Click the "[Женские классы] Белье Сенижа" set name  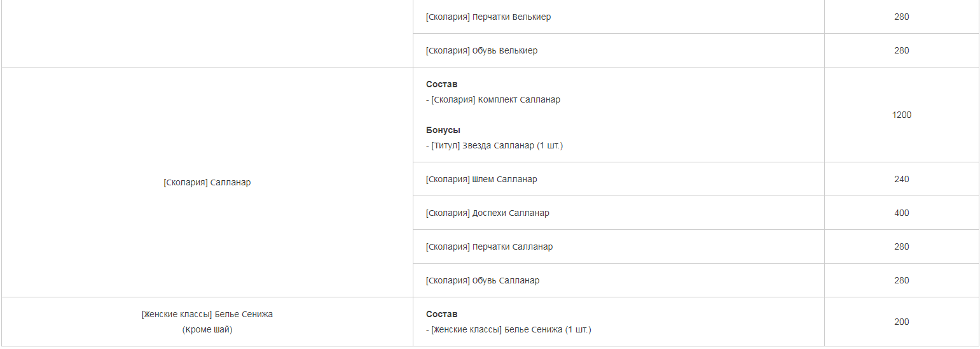click(207, 315)
